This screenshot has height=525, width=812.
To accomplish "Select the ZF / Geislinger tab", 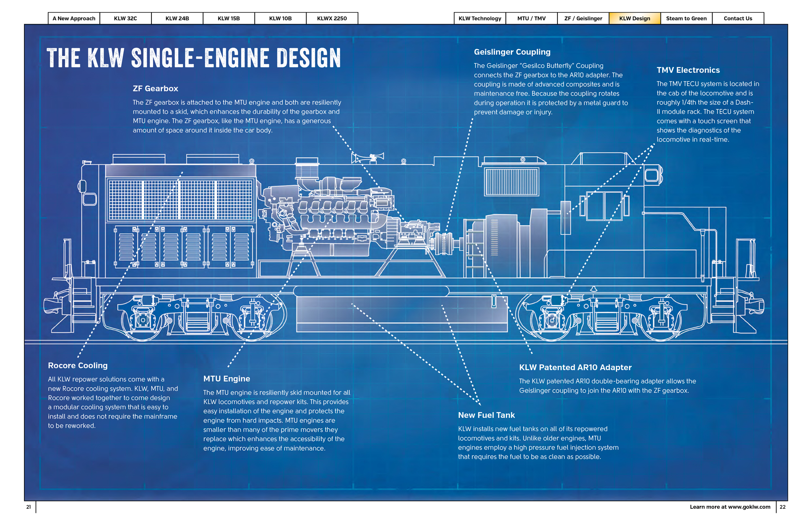I will [583, 18].
